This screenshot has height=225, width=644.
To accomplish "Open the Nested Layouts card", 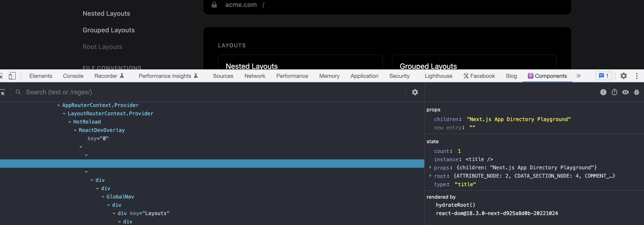I will pos(300,62).
